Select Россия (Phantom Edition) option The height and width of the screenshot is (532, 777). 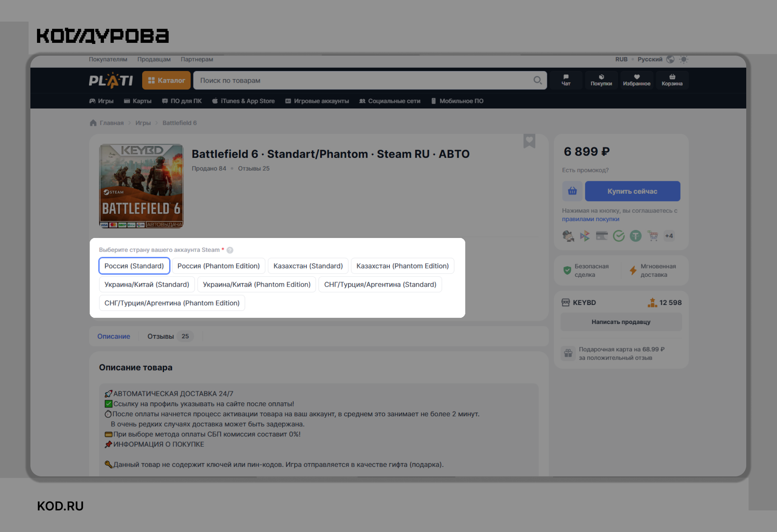click(219, 266)
